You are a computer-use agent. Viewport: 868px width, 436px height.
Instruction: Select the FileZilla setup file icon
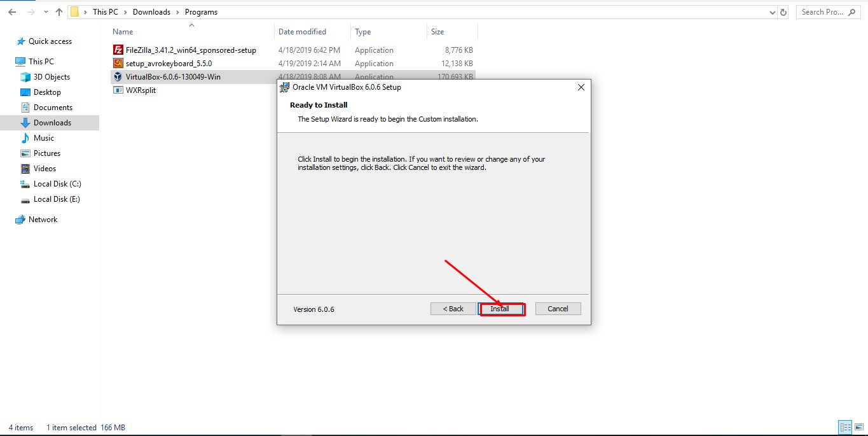point(118,50)
